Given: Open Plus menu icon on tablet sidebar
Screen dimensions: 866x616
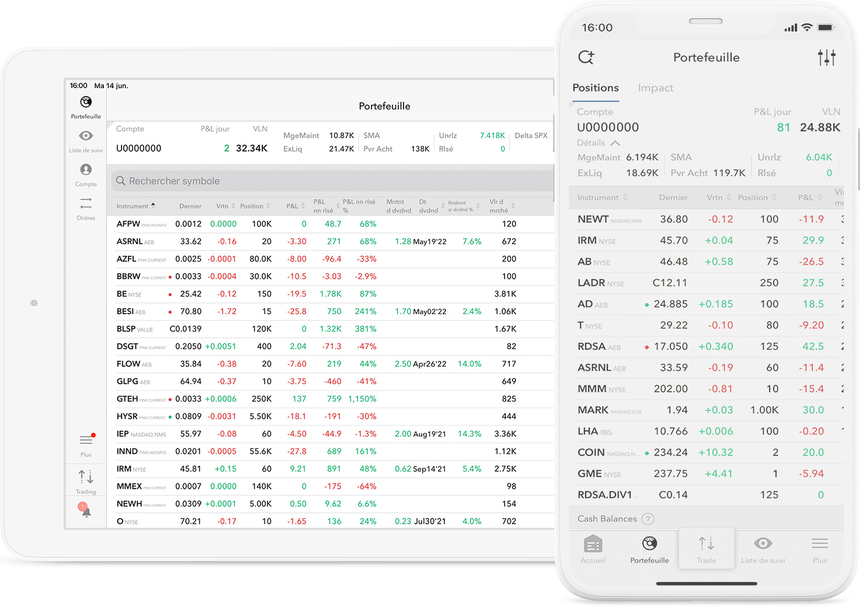Looking at the screenshot, I should point(86,440).
